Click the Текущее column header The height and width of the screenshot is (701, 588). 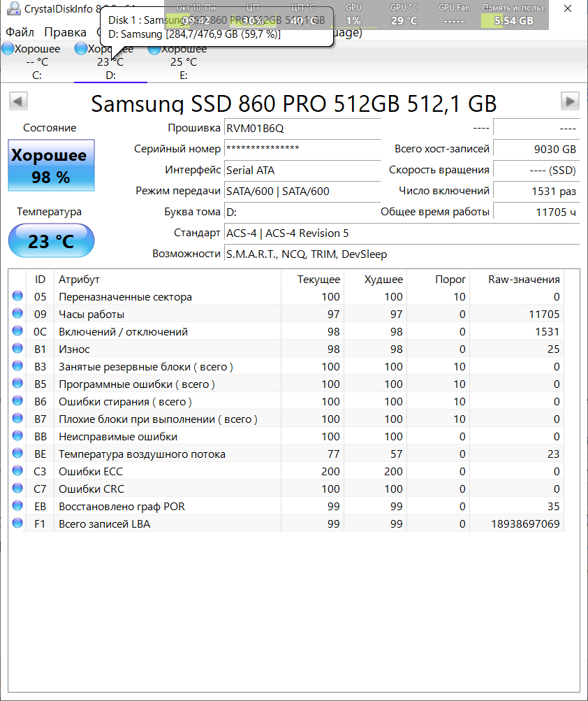(312, 280)
